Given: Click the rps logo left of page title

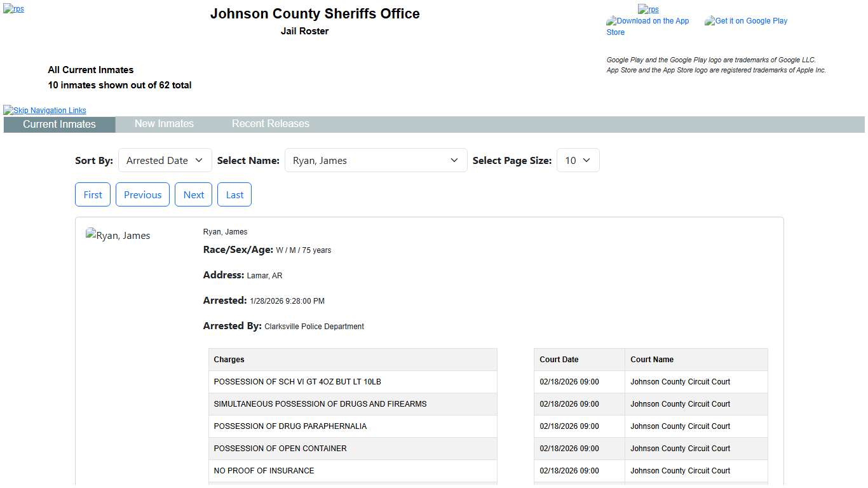Looking at the screenshot, I should pyautogui.click(x=13, y=10).
